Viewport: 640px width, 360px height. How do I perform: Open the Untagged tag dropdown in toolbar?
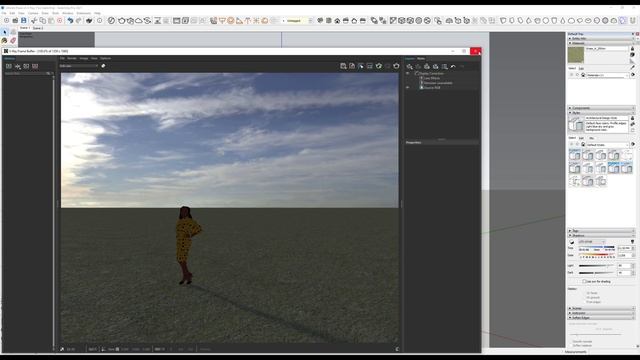298,20
